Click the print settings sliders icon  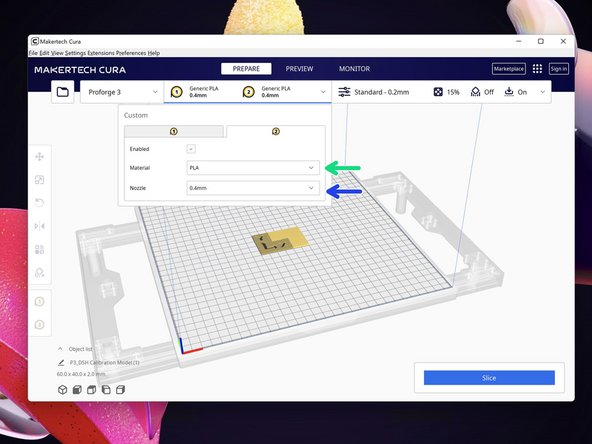[x=344, y=92]
